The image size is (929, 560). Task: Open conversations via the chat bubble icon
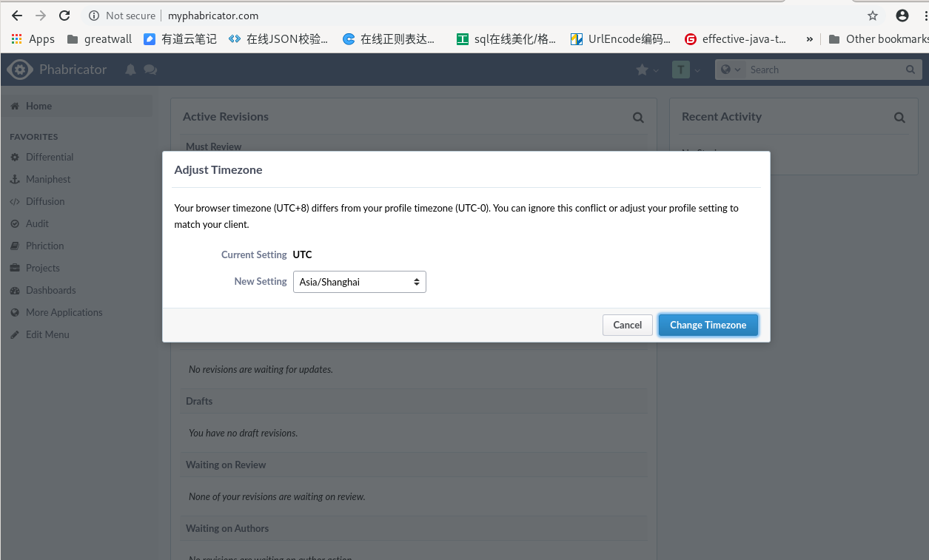pos(150,69)
